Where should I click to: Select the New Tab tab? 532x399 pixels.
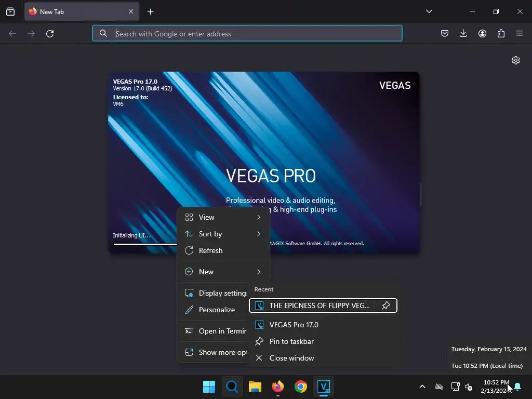click(82, 11)
